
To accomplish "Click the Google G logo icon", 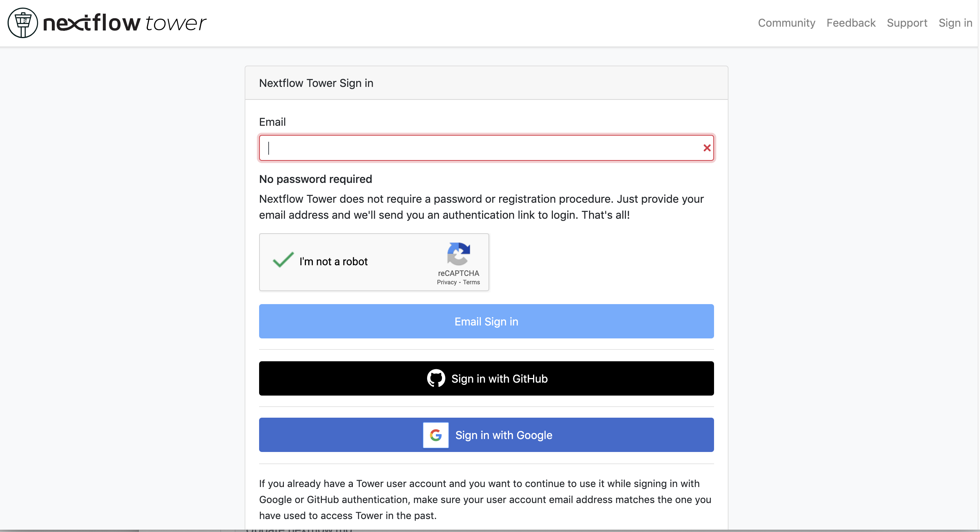I will [436, 435].
